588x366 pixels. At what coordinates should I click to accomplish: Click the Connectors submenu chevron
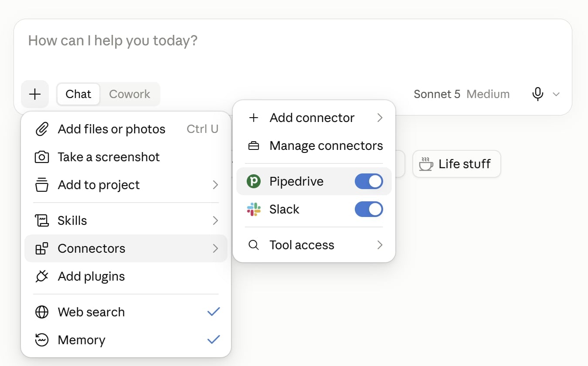[215, 248]
